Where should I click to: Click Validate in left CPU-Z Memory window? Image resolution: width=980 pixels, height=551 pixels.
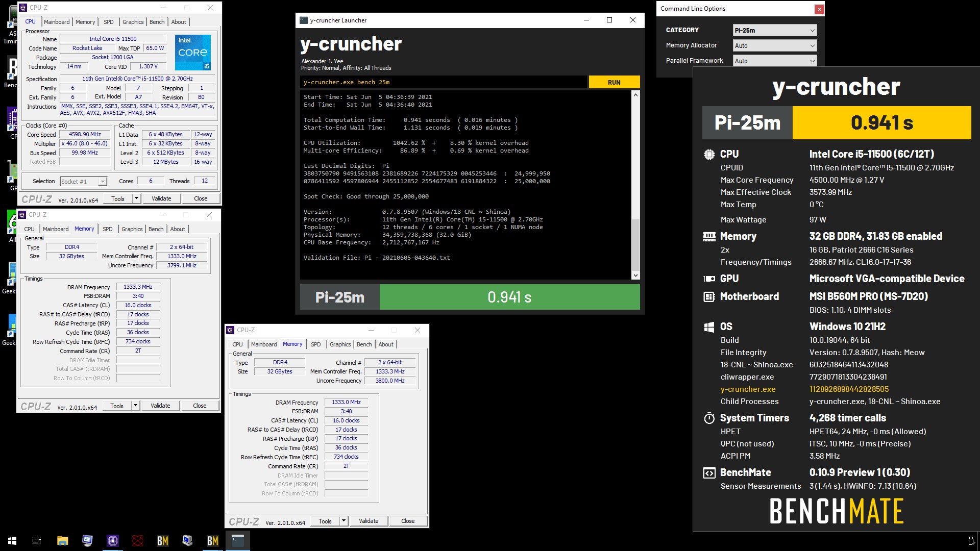point(160,406)
